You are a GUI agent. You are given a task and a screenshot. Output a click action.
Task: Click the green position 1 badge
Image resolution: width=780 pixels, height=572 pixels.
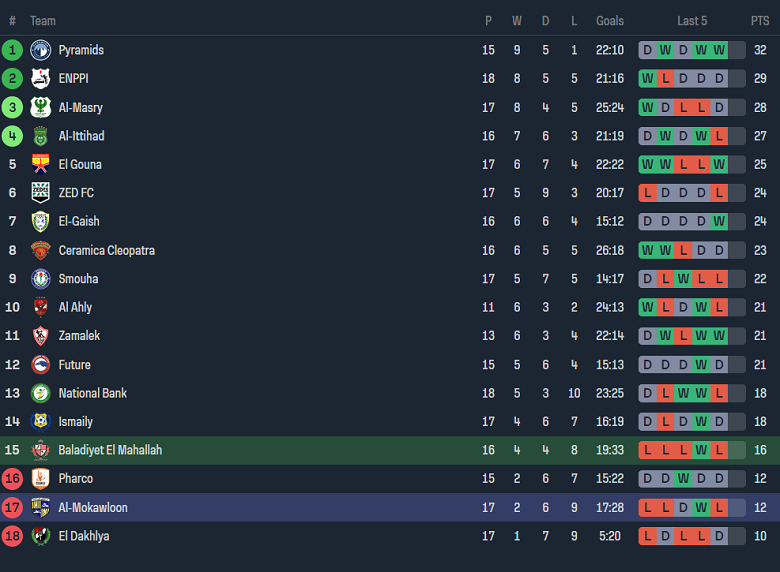click(x=12, y=50)
